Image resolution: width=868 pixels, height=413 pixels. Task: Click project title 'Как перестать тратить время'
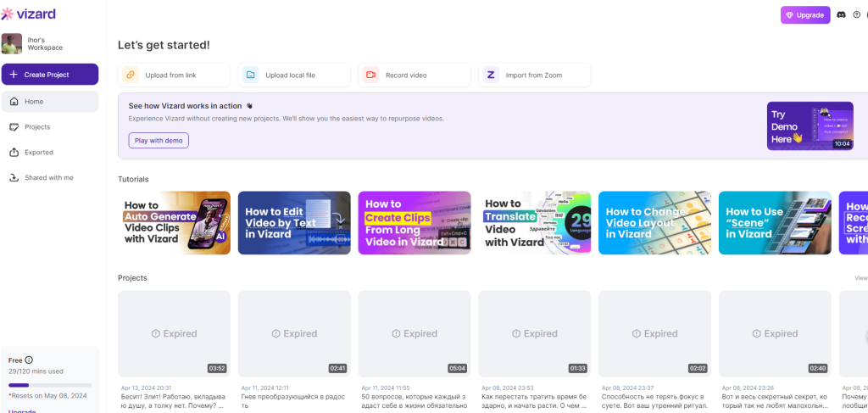[x=535, y=401]
